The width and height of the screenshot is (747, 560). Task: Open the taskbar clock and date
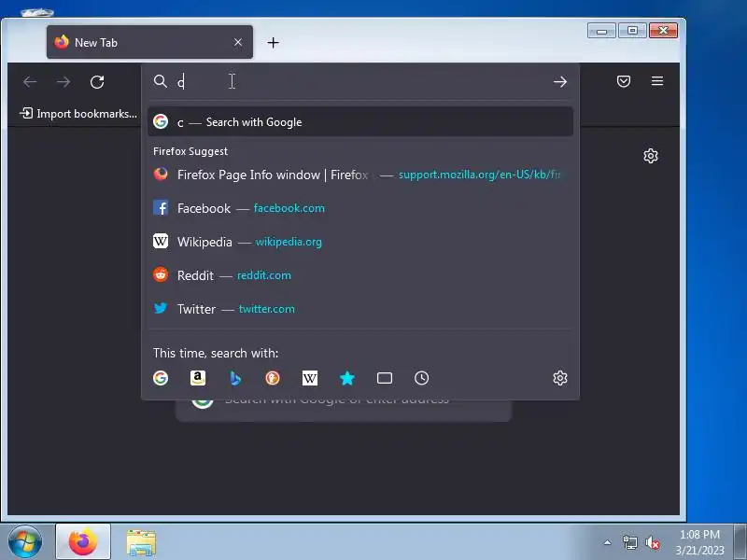tap(699, 542)
